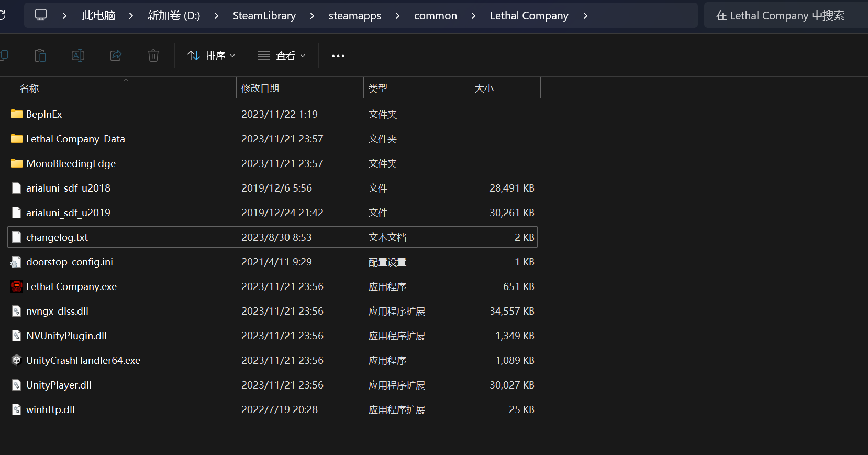The height and width of the screenshot is (455, 868).
Task: Click the UnityCrashHandler64.exe icon
Action: (x=16, y=360)
